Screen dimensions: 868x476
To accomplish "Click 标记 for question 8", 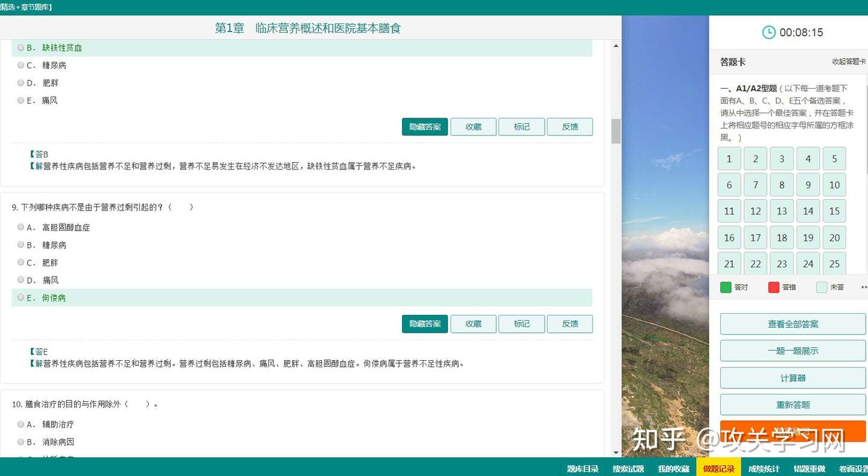I will (x=521, y=127).
